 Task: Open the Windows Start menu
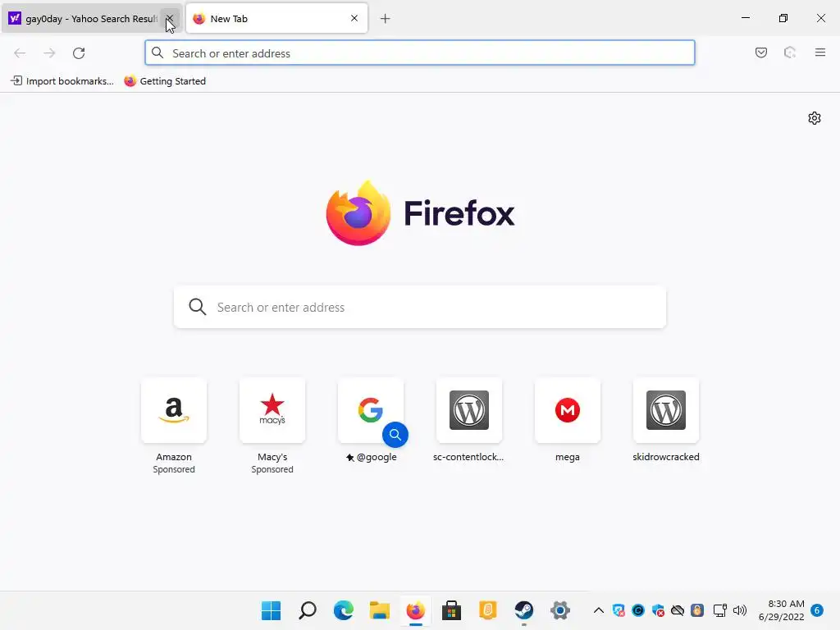point(271,610)
